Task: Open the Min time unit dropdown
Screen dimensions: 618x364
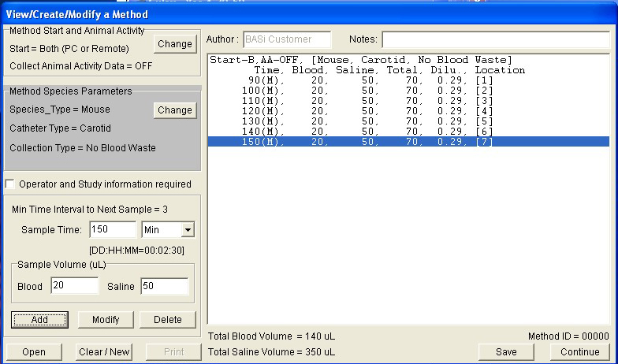Action: pos(187,229)
